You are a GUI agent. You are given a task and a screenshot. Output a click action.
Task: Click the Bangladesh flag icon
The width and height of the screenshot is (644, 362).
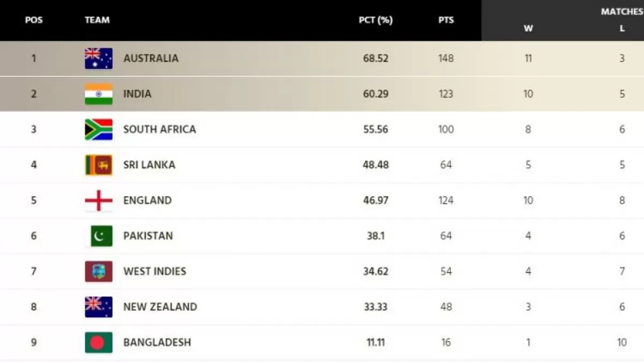tap(99, 342)
